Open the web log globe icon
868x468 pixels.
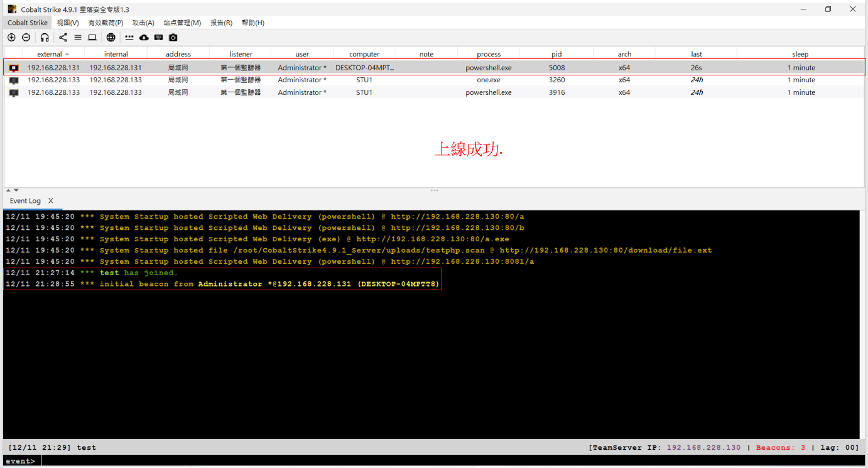click(x=111, y=38)
